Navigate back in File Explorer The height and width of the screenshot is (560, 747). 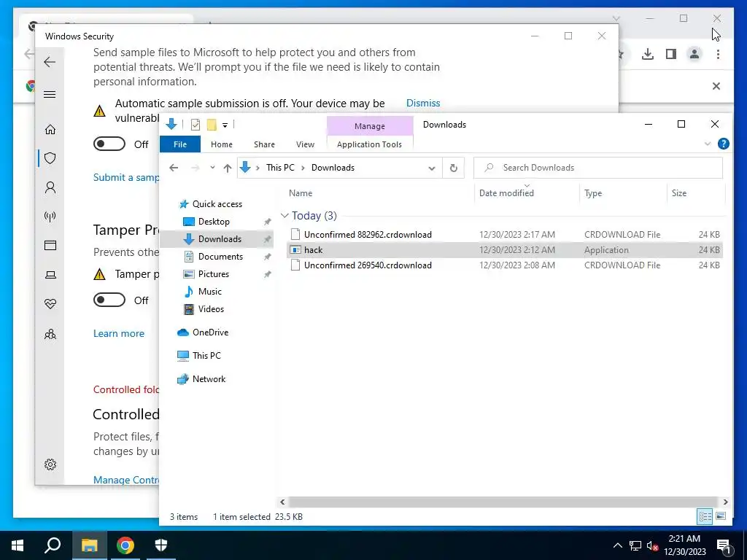coord(174,168)
